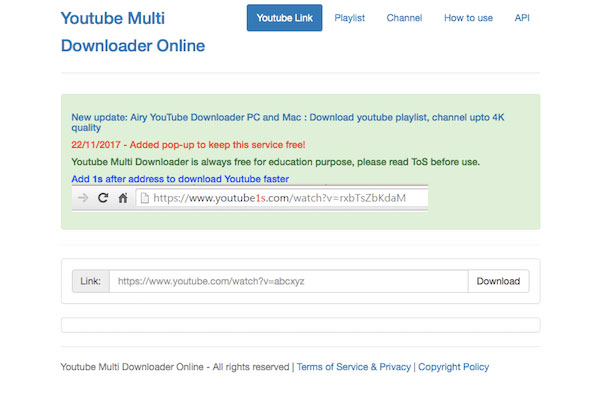Viewport: 600px width, 397px height.
Task: Click the 'All rights reserved' footer text
Action: 251,367
